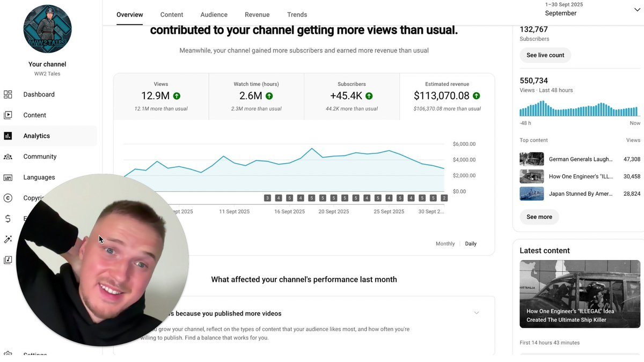Open Japan Stunned By Amer... video thumbnail
Viewport: 644px width, 362px height.
[x=532, y=194]
